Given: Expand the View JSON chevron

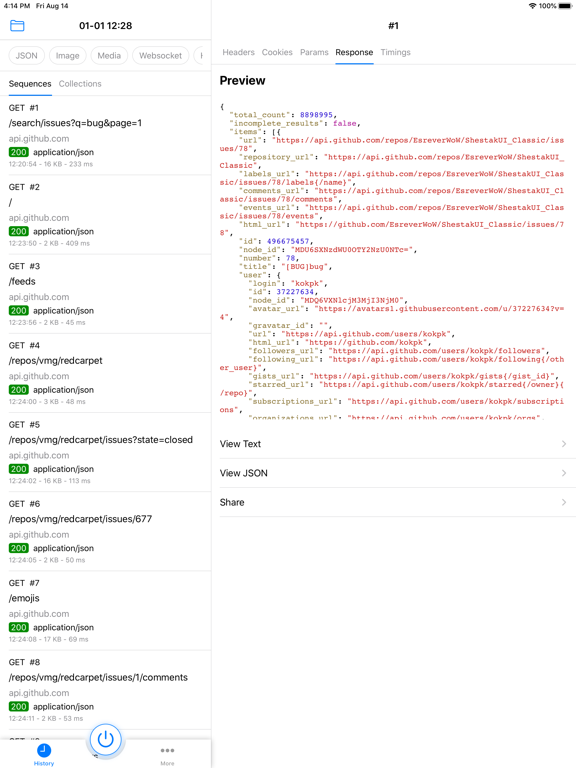Looking at the screenshot, I should coord(564,473).
